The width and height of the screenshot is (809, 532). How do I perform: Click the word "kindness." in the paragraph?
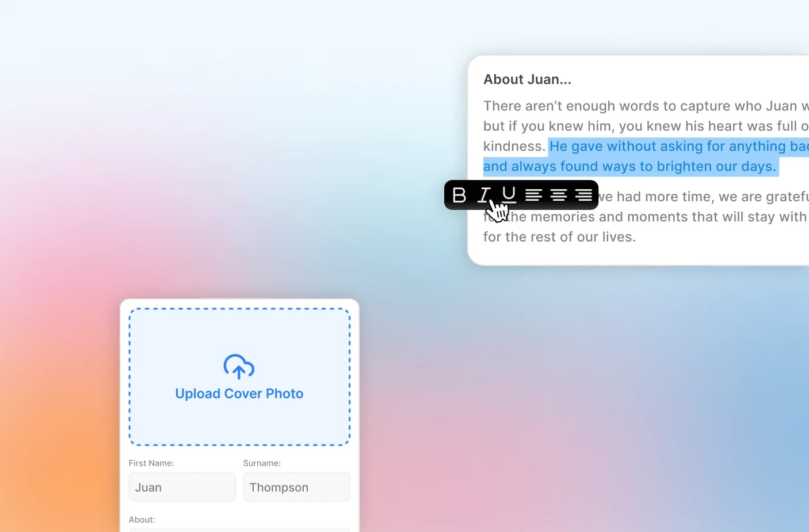click(514, 147)
